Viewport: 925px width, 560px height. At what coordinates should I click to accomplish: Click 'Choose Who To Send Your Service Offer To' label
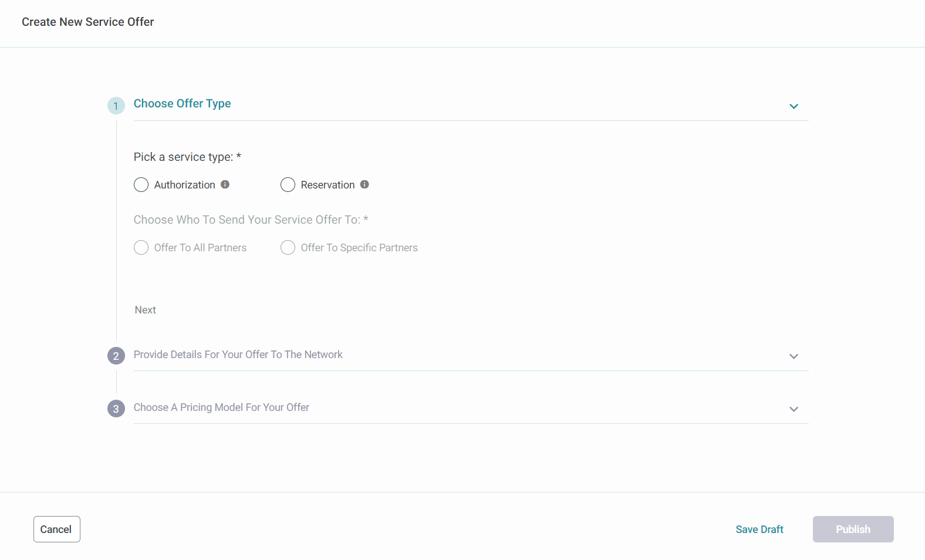(x=251, y=220)
